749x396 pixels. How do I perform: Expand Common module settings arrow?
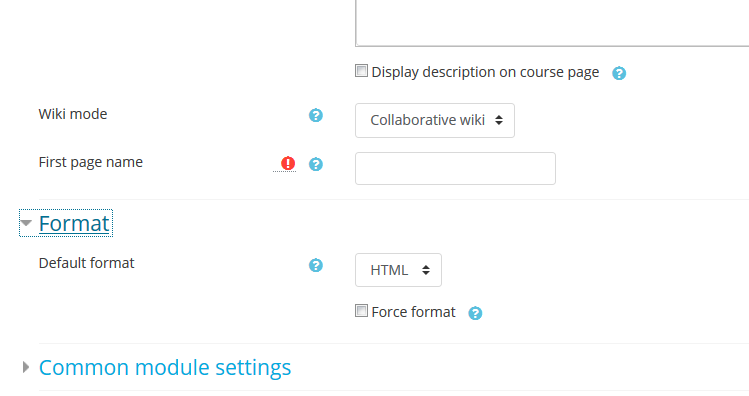tap(26, 367)
